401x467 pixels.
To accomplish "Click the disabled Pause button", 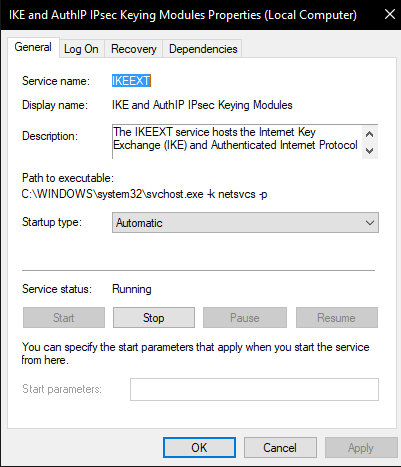I will (x=245, y=318).
